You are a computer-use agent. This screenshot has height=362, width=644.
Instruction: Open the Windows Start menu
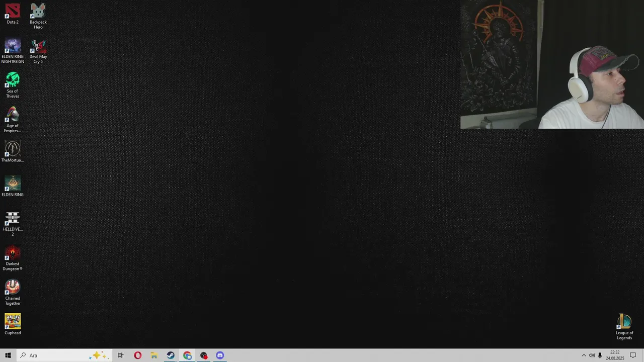[8, 355]
